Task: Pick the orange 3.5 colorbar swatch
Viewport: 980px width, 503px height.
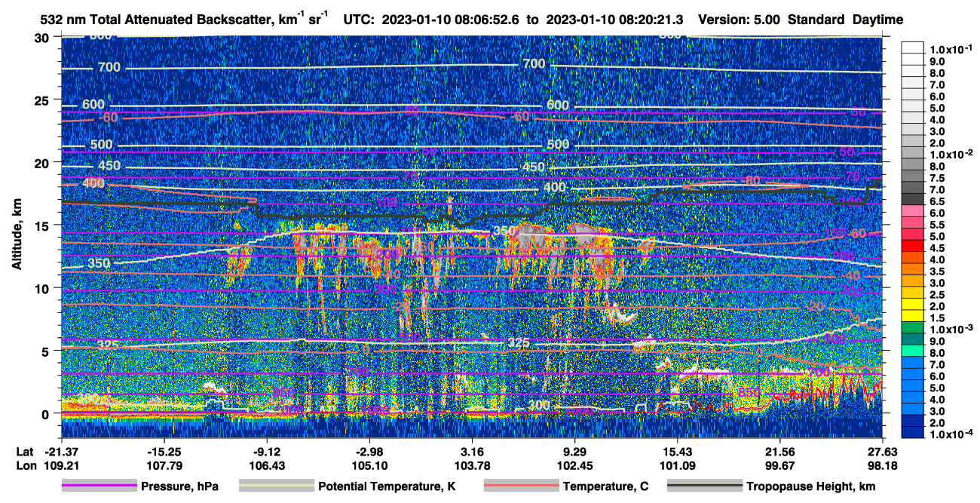Action: click(912, 270)
